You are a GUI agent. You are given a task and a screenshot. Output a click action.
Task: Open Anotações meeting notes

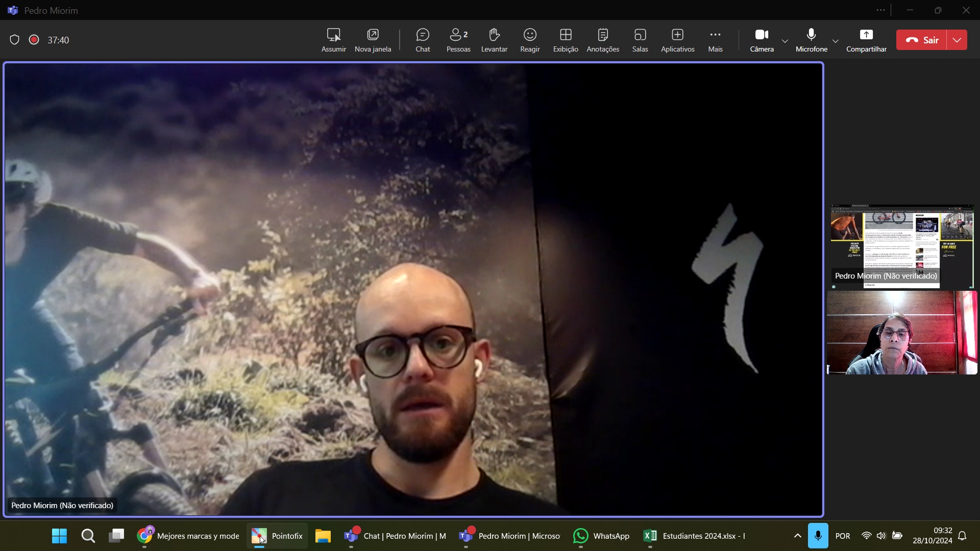603,40
